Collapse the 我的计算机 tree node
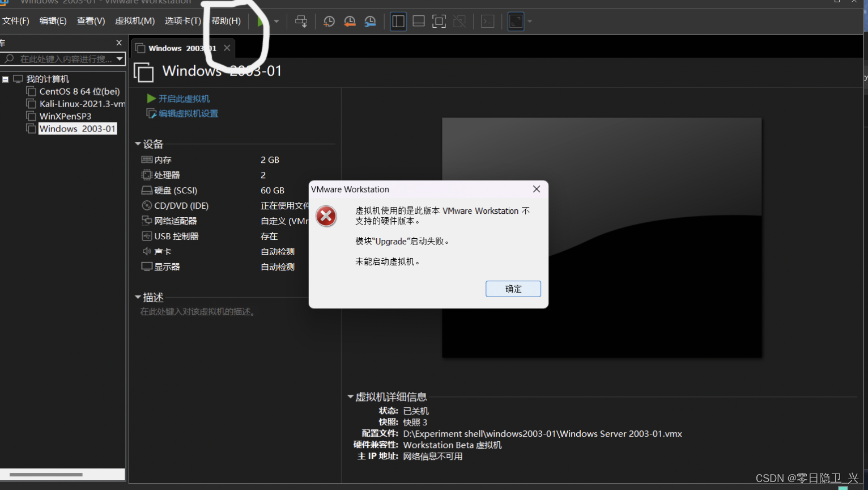The height and width of the screenshot is (490, 868). click(x=5, y=79)
